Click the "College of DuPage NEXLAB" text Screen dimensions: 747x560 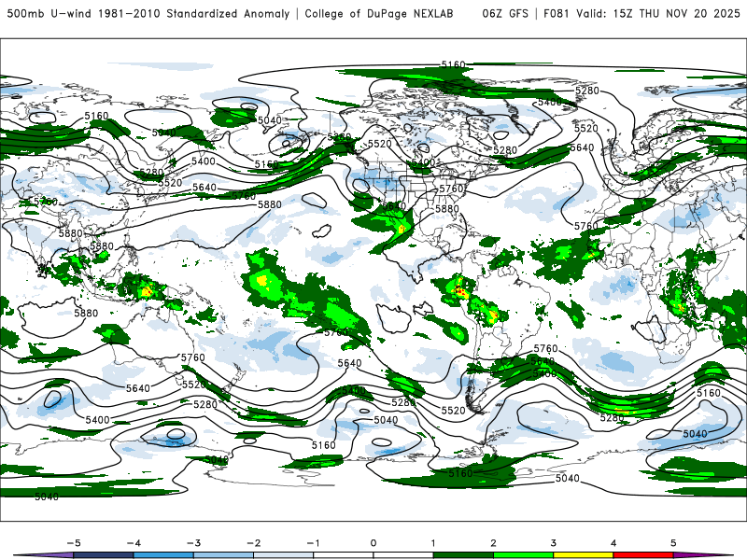[x=379, y=13]
